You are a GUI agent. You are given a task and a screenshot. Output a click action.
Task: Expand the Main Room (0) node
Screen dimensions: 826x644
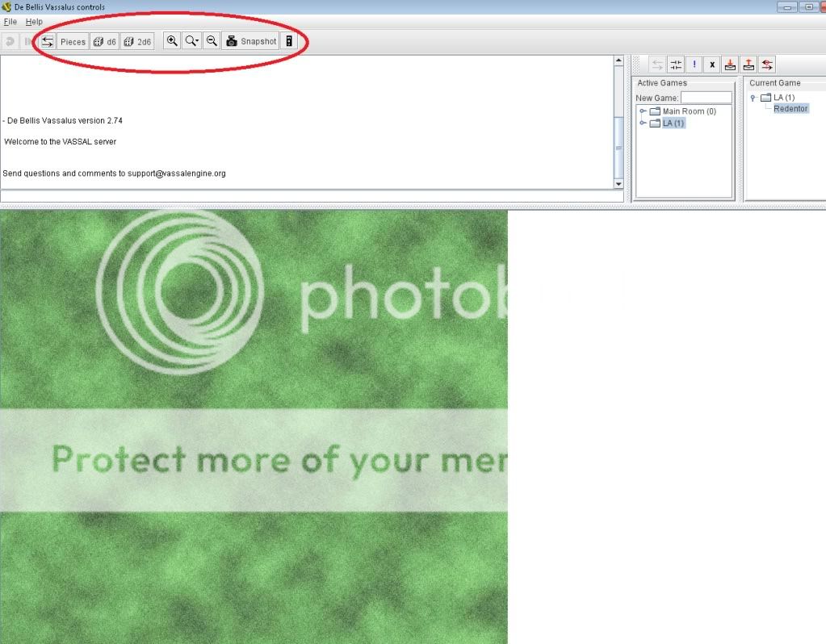[x=643, y=111]
